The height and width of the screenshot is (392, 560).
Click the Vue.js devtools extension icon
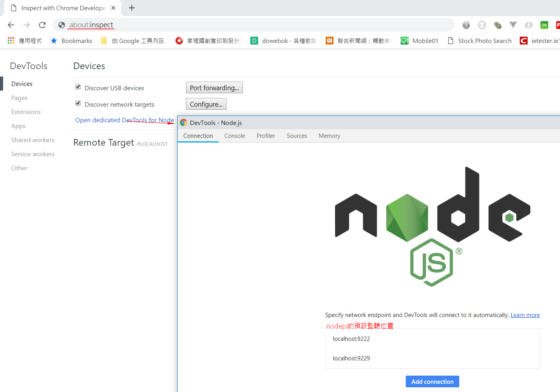coord(513,25)
